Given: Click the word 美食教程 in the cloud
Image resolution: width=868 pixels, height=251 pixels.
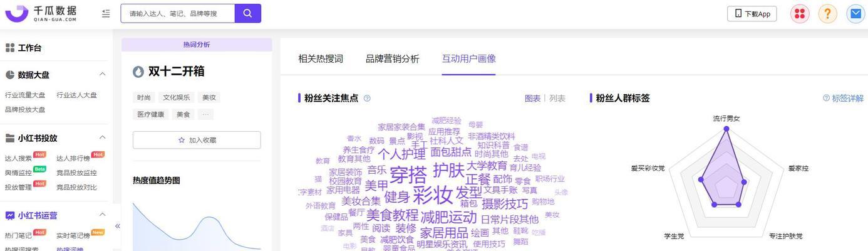Looking at the screenshot, I should 392,215.
